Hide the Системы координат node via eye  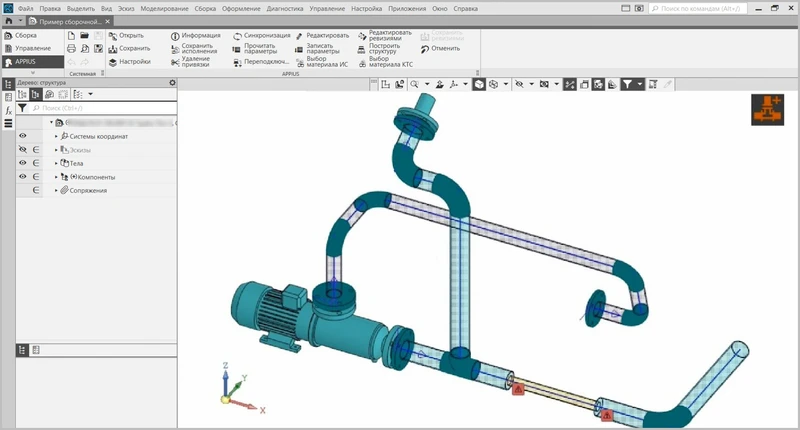(x=22, y=136)
